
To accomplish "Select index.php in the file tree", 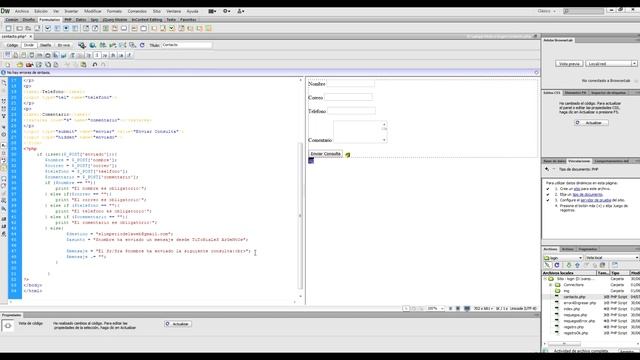I will click(x=571, y=309).
